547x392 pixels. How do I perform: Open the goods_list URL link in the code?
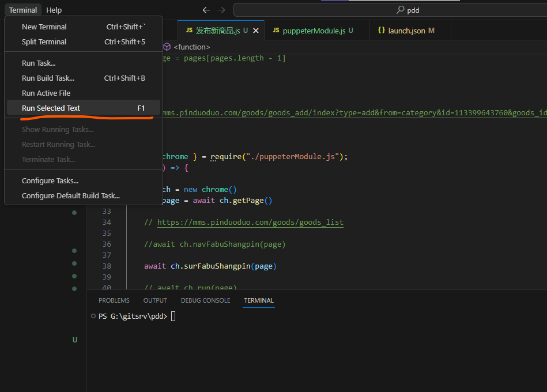(251, 222)
